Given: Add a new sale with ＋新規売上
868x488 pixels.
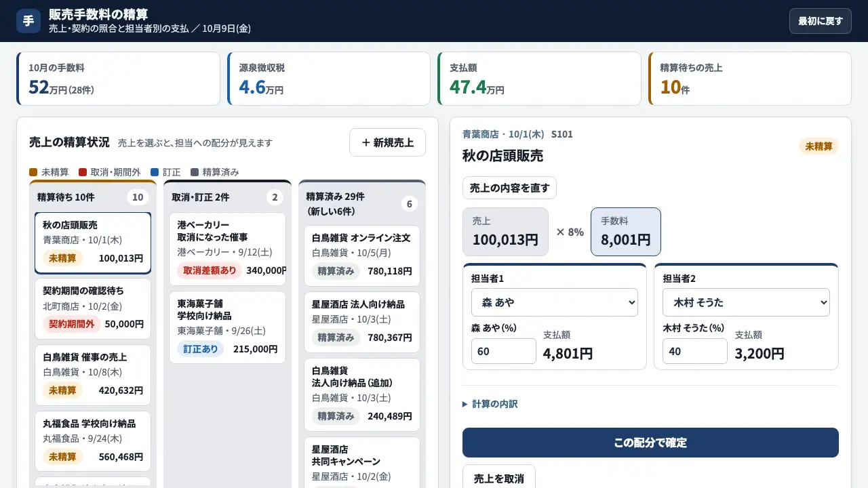Looking at the screenshot, I should click(387, 142).
